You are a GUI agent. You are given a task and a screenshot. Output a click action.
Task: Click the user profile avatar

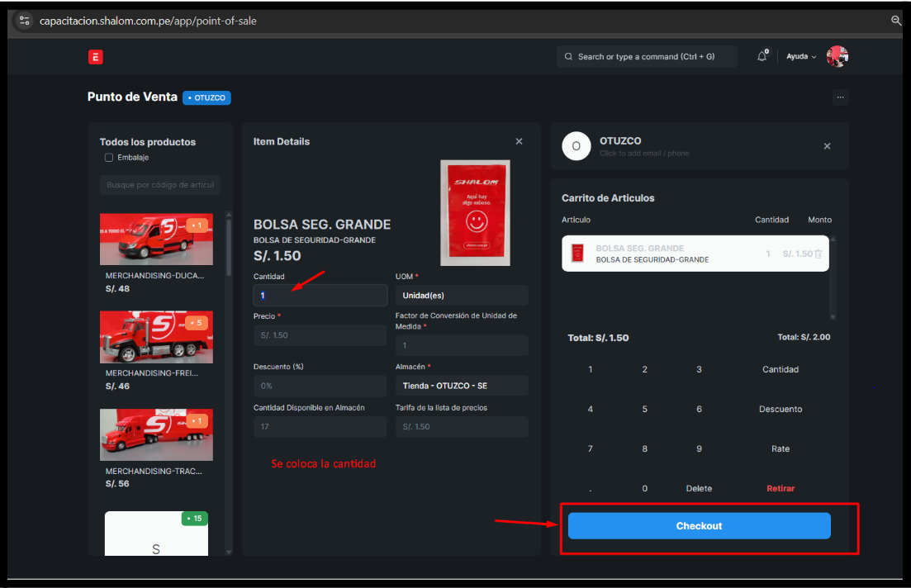[x=837, y=56]
